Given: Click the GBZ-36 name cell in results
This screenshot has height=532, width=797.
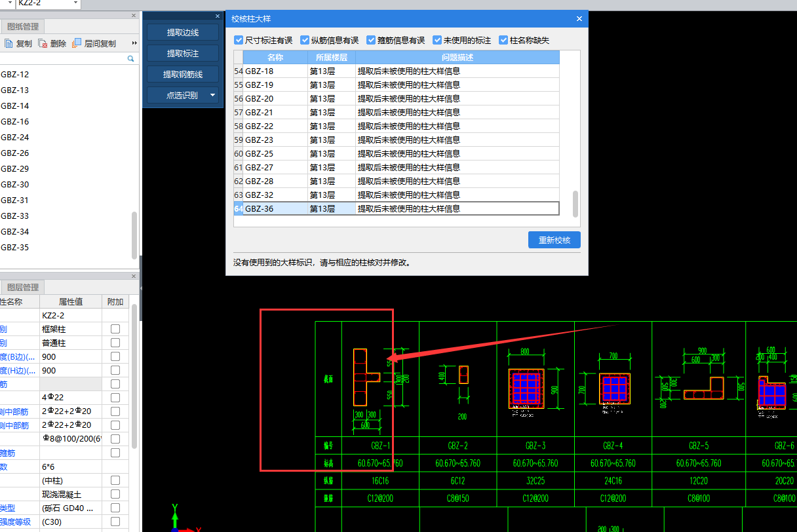Looking at the screenshot, I should 275,208.
